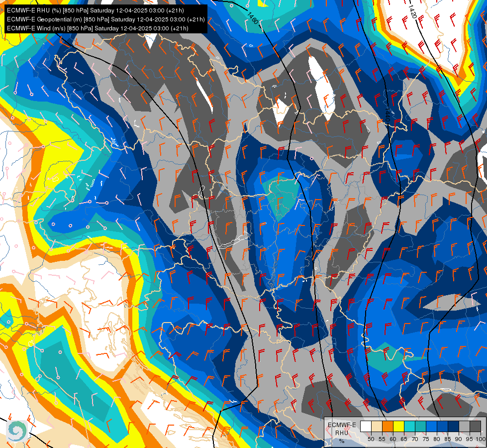This screenshot has height=448, width=487.
Task: Click the legend tick label 80
Action: 437,439
